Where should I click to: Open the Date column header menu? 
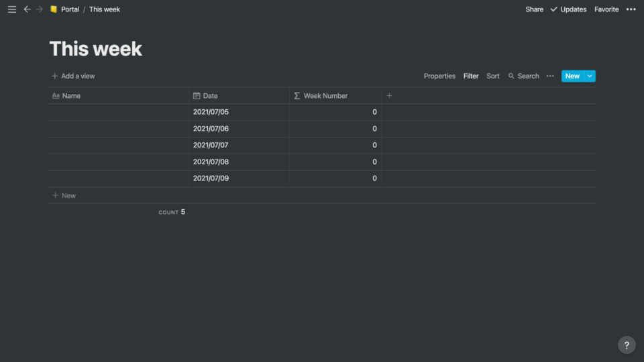click(239, 96)
